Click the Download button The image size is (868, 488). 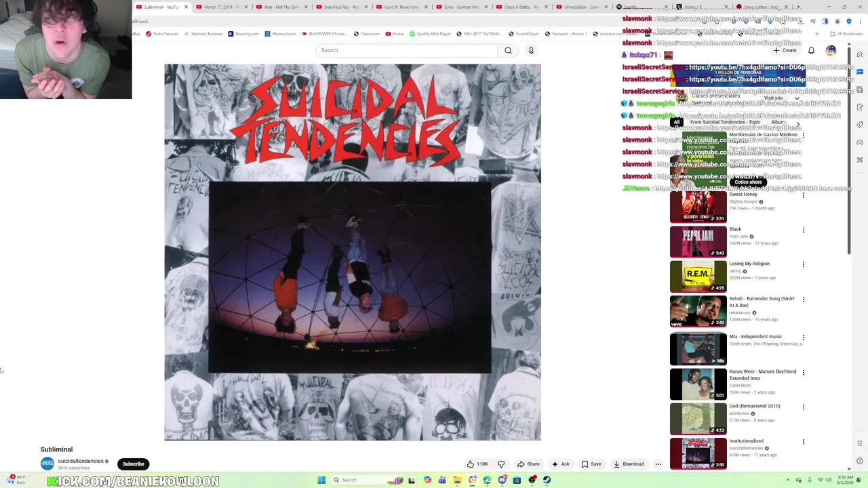(629, 464)
